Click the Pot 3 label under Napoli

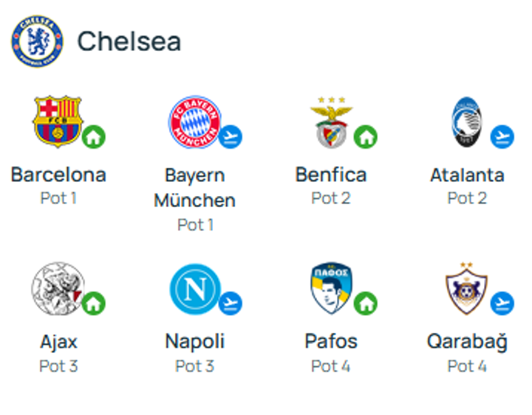point(194,366)
